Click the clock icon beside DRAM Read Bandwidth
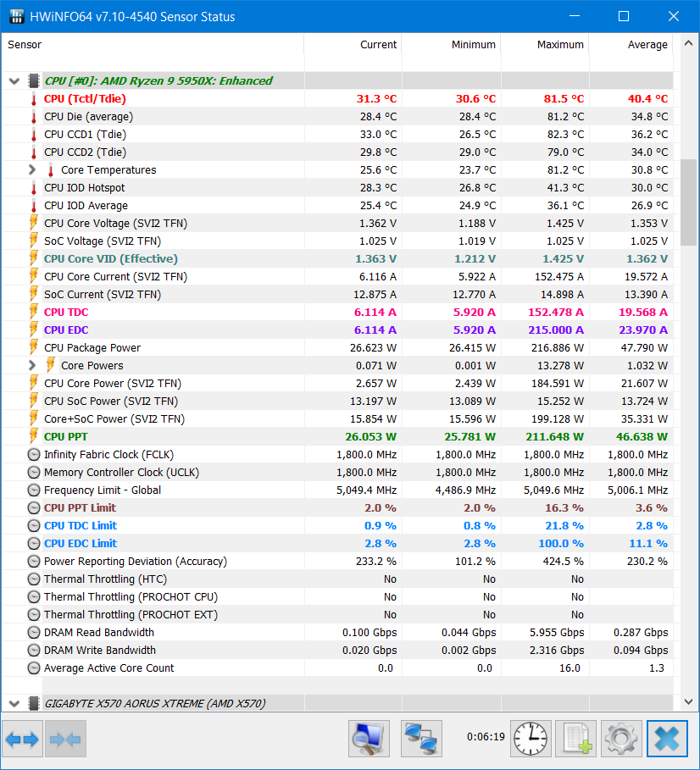This screenshot has height=770, width=700. (x=33, y=633)
